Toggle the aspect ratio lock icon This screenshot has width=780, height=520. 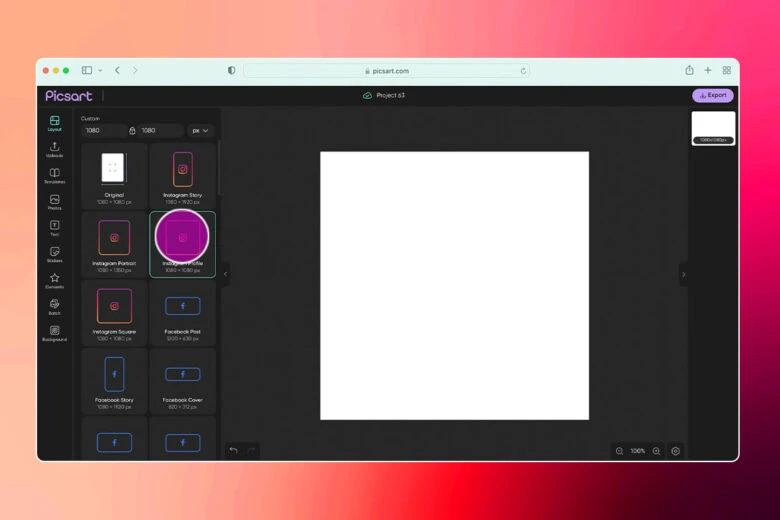tap(132, 130)
